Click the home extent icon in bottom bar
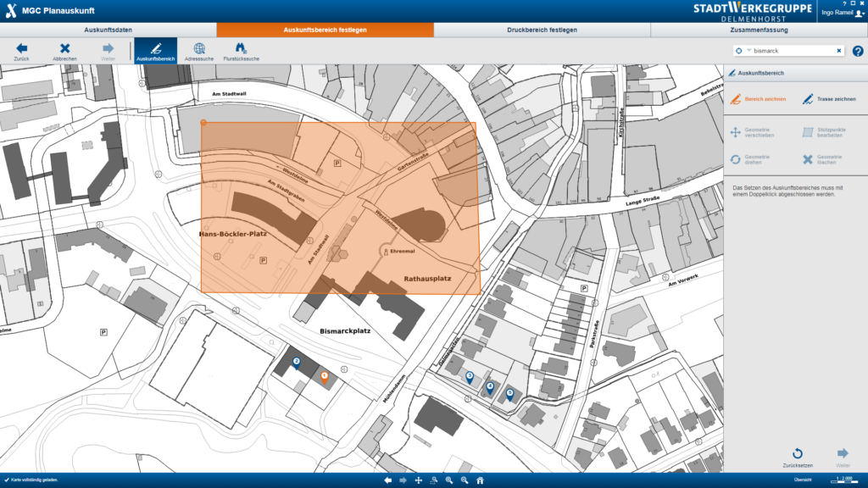The height and width of the screenshot is (488, 868). pyautogui.click(x=480, y=480)
